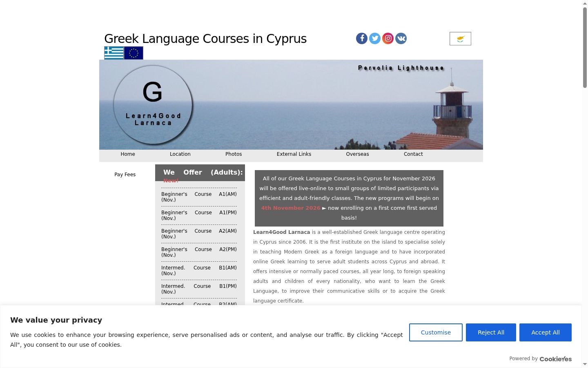588x368 pixels.
Task: Click the Learn4Good Larnaca round logo
Action: point(153,105)
